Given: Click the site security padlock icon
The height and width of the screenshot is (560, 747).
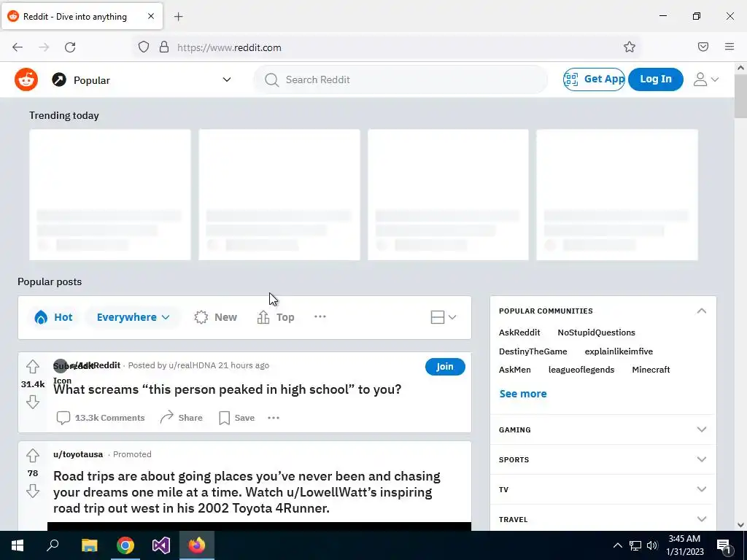Looking at the screenshot, I should 164,47.
